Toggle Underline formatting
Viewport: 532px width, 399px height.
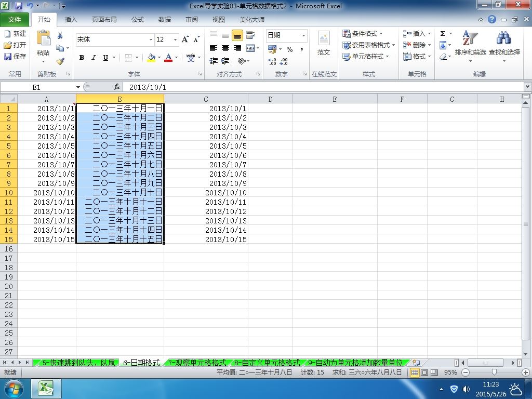click(x=105, y=58)
